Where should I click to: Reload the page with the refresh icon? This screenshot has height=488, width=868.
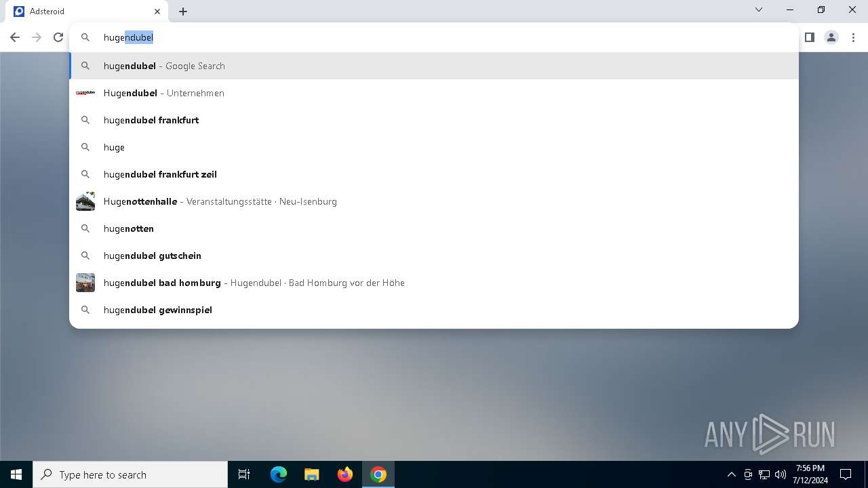click(x=58, y=37)
